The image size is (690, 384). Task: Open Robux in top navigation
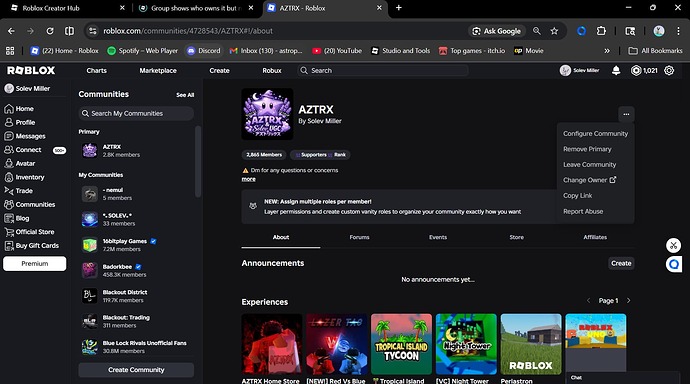click(x=272, y=70)
